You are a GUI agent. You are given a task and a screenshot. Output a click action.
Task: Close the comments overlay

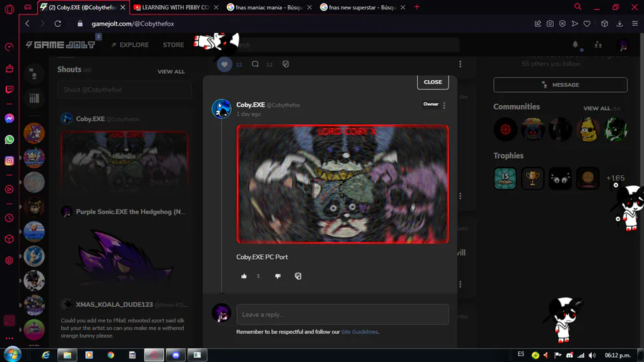433,82
